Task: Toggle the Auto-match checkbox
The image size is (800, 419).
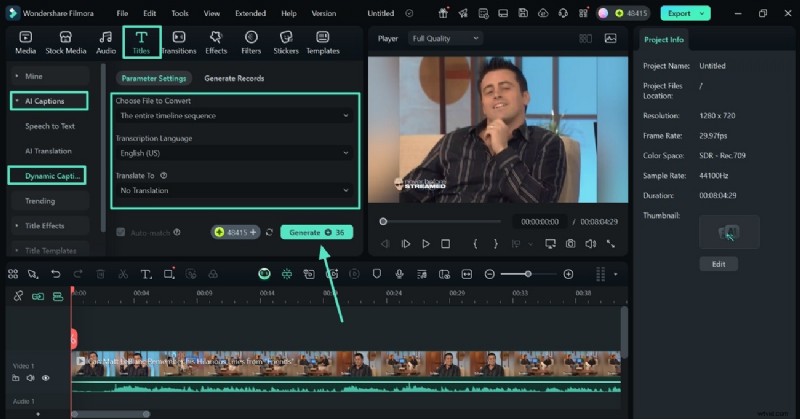Action: point(121,232)
